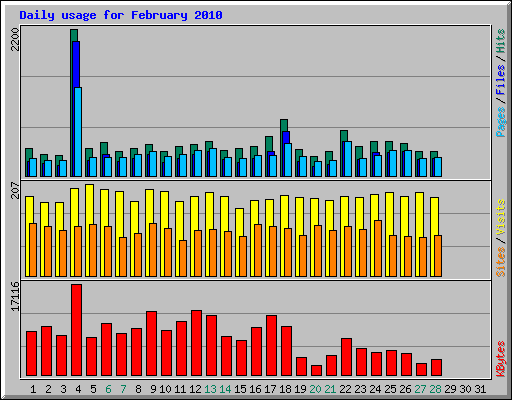Click the day 24 axis label
512x400 pixels.
click(x=375, y=389)
